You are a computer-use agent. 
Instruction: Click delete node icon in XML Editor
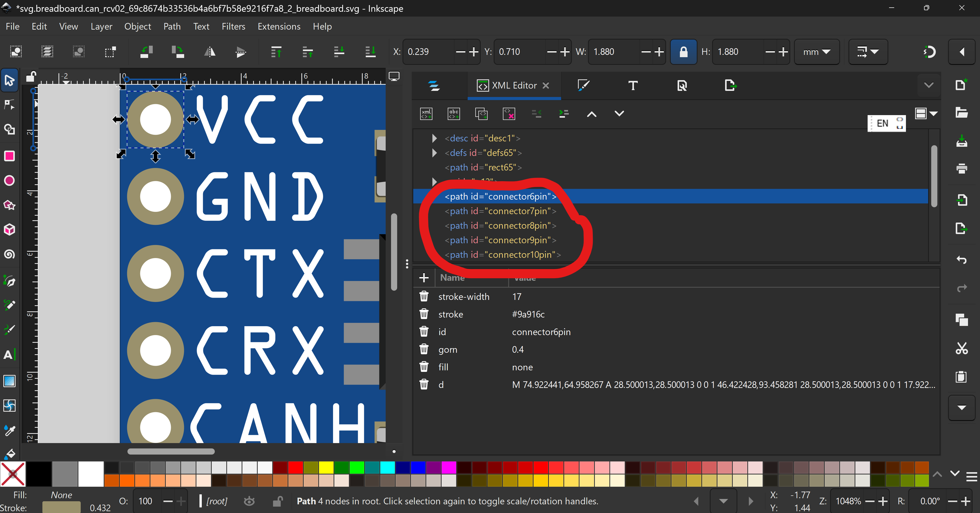(509, 114)
